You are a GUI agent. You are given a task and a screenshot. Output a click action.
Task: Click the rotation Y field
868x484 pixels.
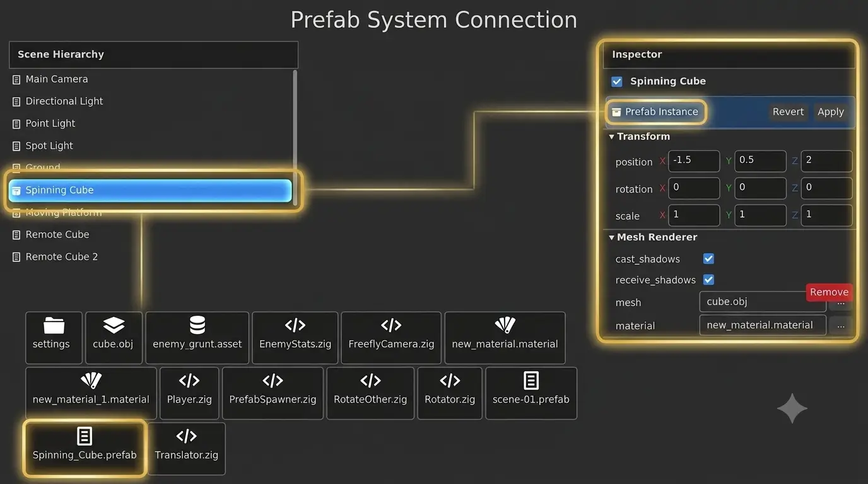760,188
